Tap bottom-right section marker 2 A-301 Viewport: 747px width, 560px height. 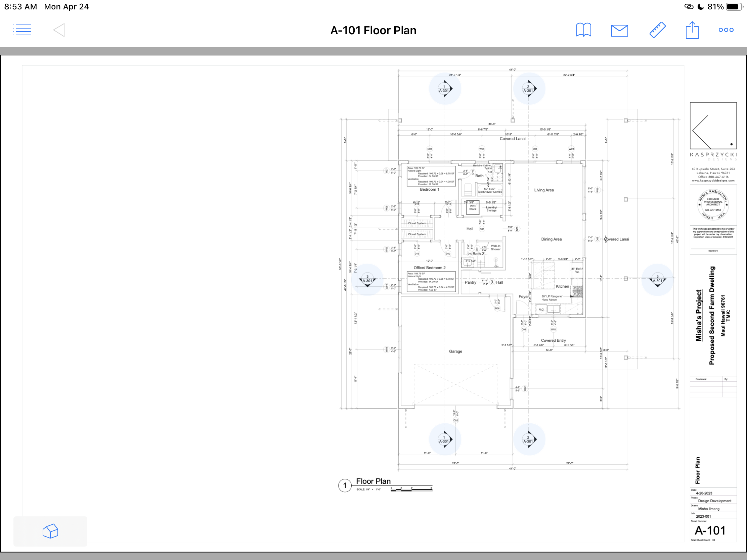tap(529, 439)
